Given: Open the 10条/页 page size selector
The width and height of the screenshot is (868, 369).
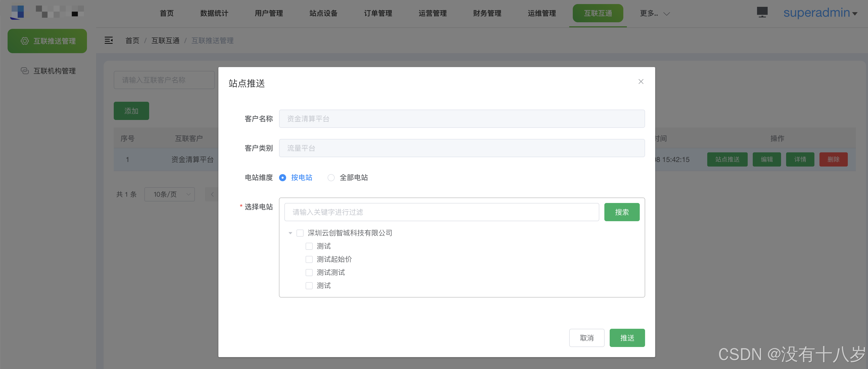Looking at the screenshot, I should point(170,194).
